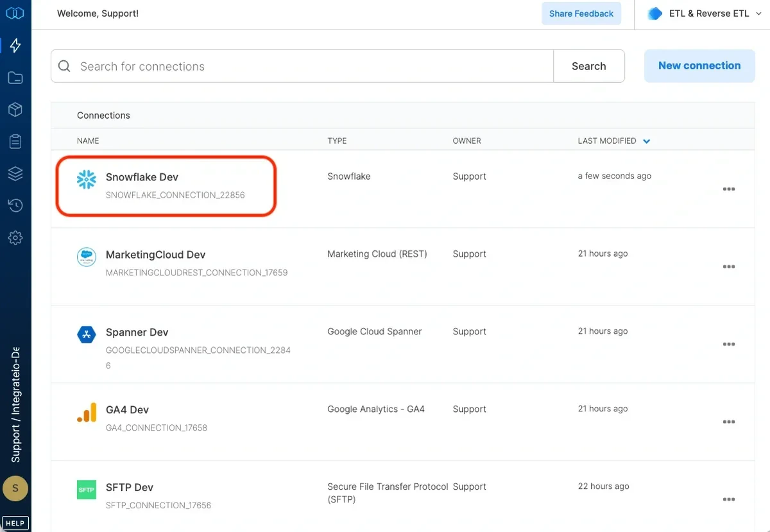
Task: Open the ETL & Reverse ETL workspace dropdown
Action: (x=702, y=13)
